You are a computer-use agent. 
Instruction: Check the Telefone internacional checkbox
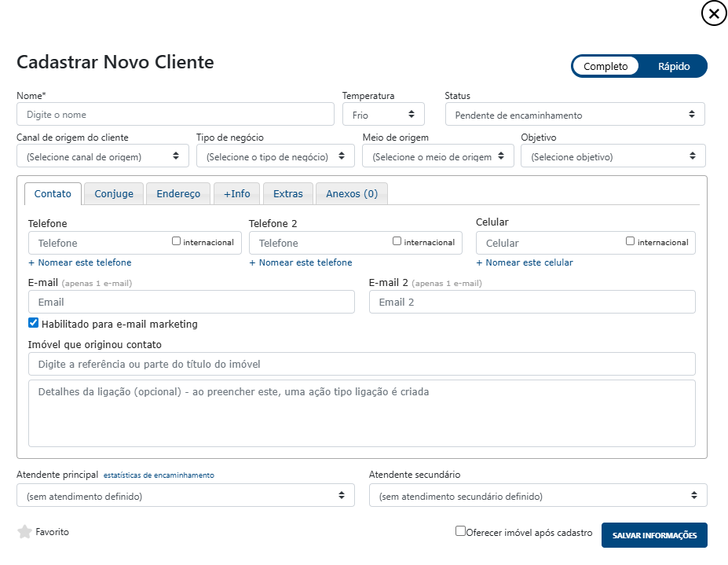point(177,241)
